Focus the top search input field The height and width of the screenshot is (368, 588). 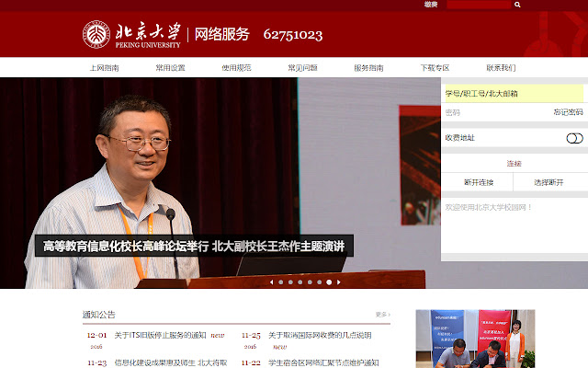coord(479,5)
